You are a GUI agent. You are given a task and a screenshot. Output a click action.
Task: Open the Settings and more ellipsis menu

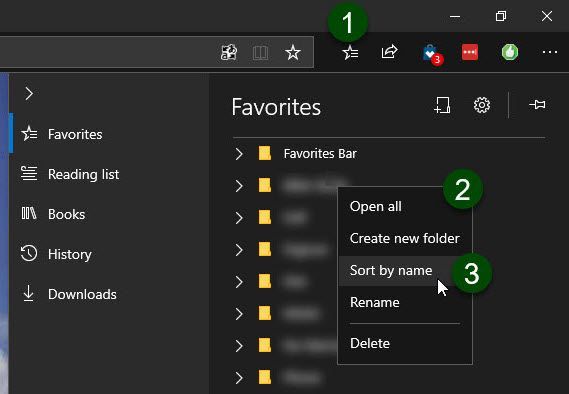click(x=550, y=52)
